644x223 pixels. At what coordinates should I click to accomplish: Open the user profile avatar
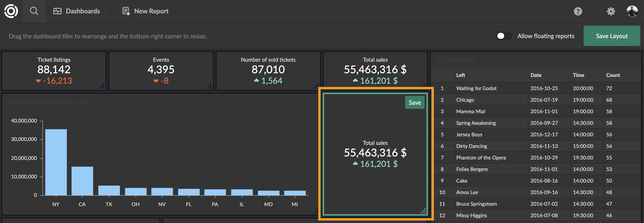pos(632,11)
